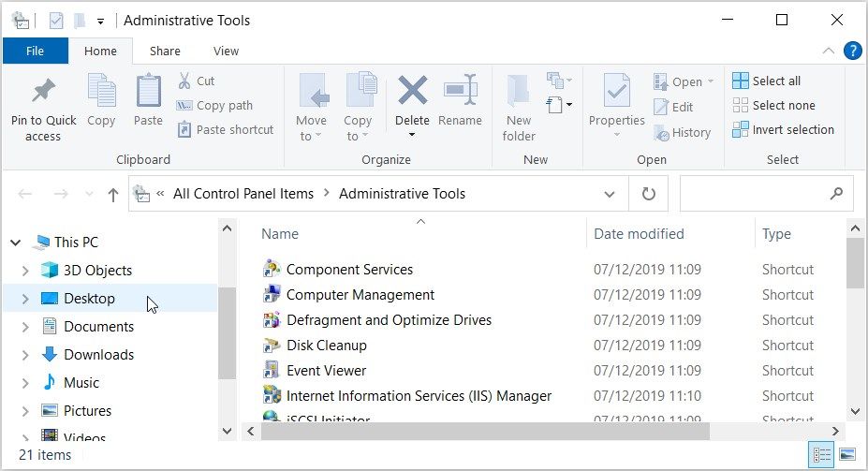Image resolution: width=868 pixels, height=471 pixels.
Task: Click the Help question mark icon
Action: 852,51
